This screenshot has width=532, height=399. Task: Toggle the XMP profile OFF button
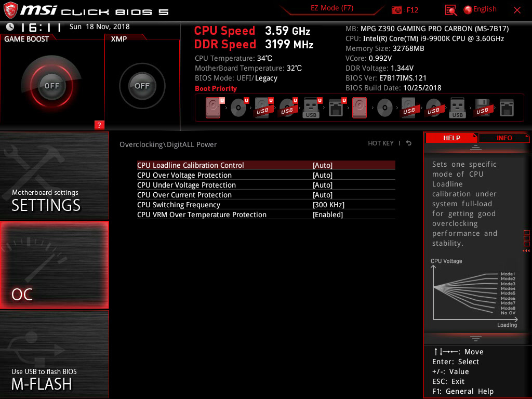pos(142,86)
